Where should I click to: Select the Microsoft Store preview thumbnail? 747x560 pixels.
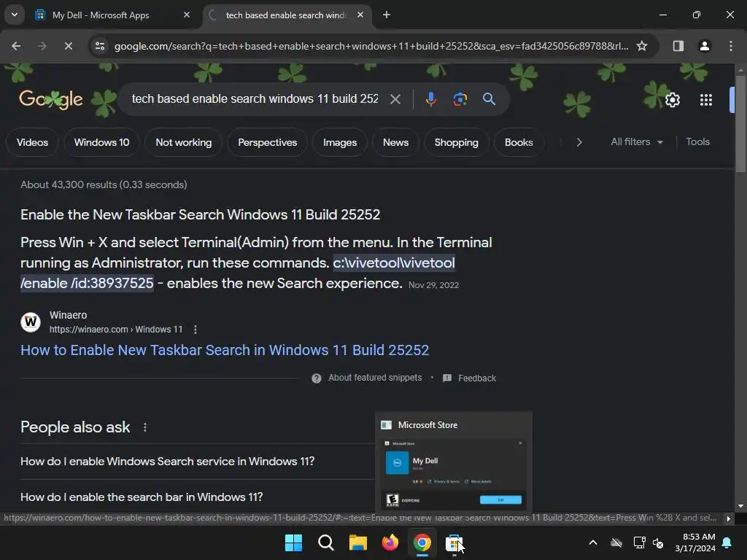(x=454, y=473)
